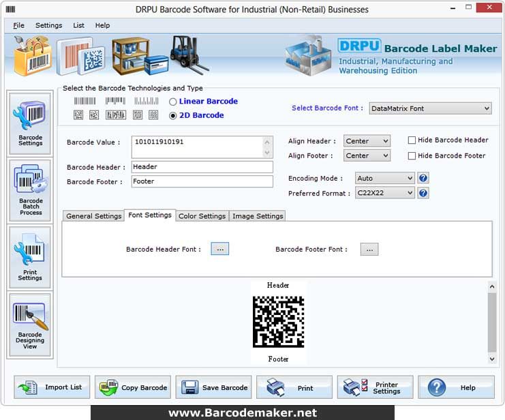
Task: Click the preview vertical scrollbar thumb
Action: 492,322
